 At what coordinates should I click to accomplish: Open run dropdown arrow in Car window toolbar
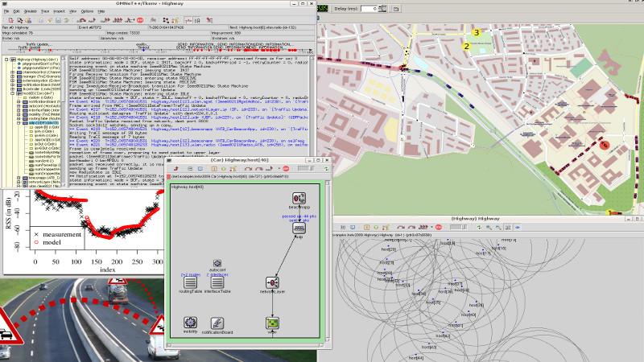pos(279,169)
